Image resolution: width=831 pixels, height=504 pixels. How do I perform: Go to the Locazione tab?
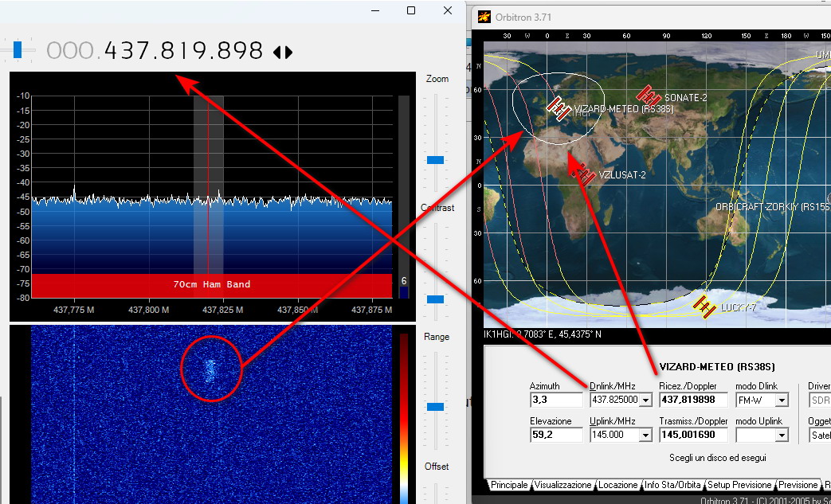coord(618,485)
